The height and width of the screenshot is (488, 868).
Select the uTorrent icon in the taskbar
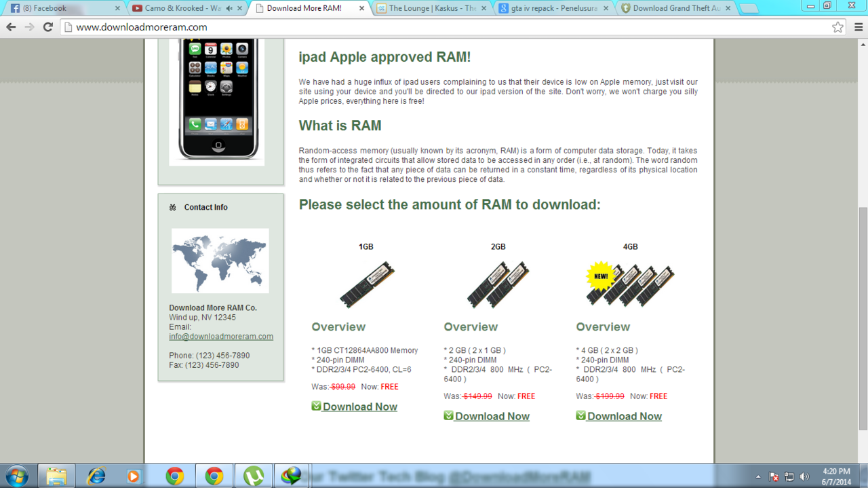pyautogui.click(x=253, y=476)
